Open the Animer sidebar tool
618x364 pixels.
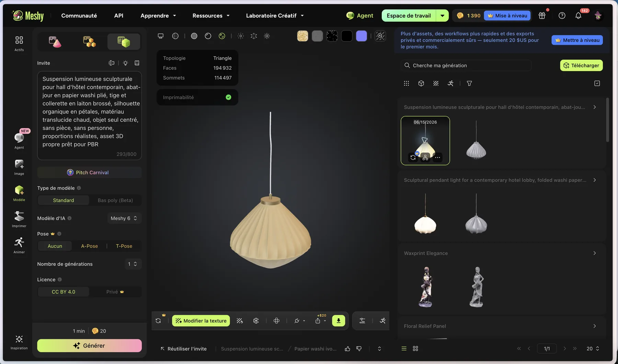click(19, 246)
